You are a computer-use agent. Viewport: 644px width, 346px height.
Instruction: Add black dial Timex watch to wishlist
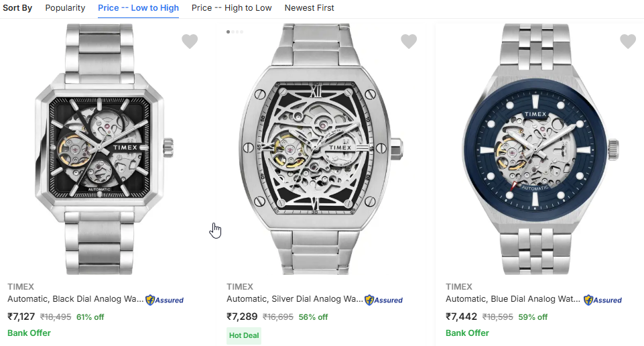point(190,42)
